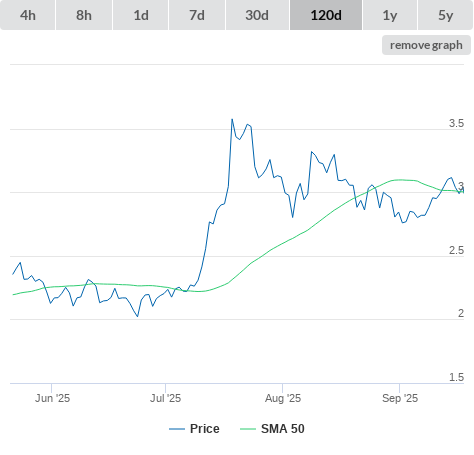The width and height of the screenshot is (474, 455).
Task: Click the price peak near 3.5
Action: tap(232, 119)
